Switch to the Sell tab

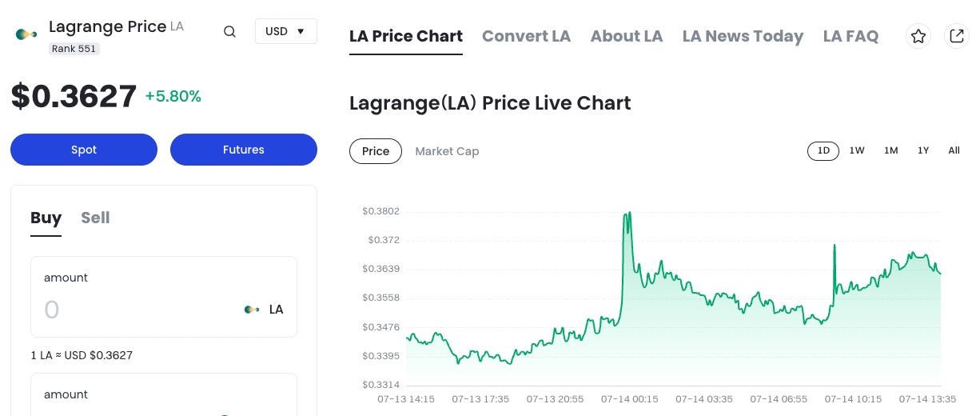click(x=95, y=218)
